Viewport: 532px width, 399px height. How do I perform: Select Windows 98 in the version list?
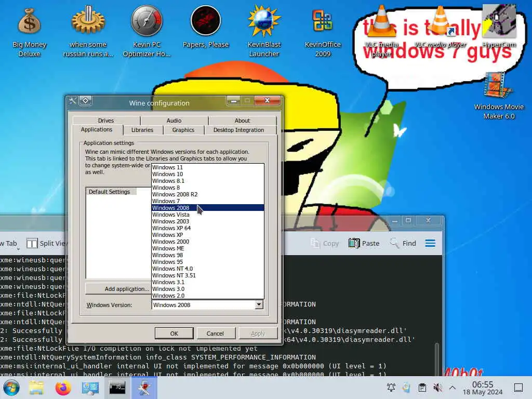(208, 255)
